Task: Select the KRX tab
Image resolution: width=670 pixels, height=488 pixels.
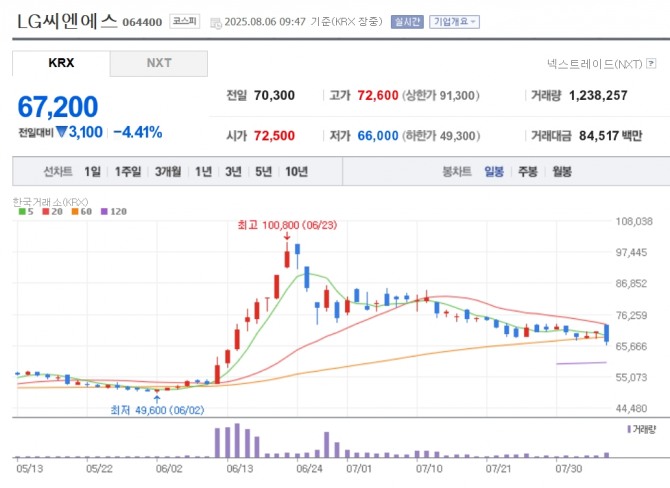Action: pyautogui.click(x=61, y=63)
